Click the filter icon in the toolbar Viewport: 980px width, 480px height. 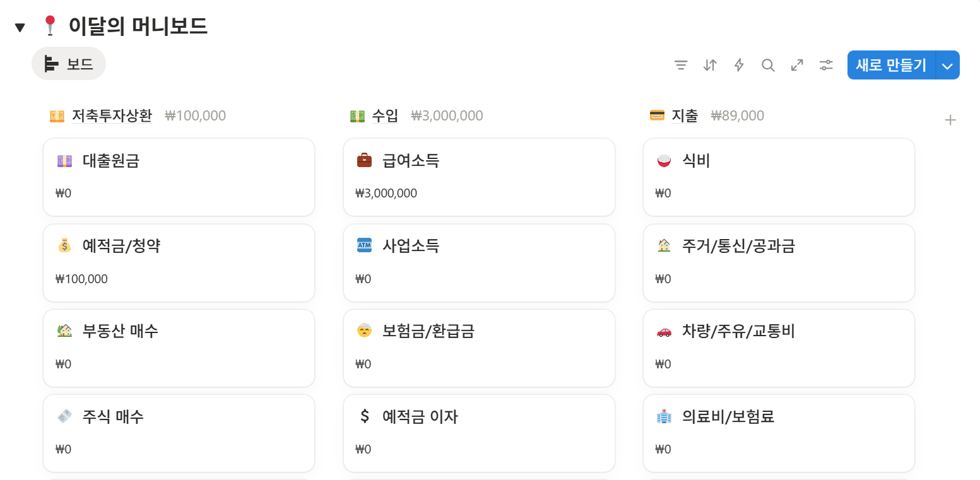click(680, 65)
